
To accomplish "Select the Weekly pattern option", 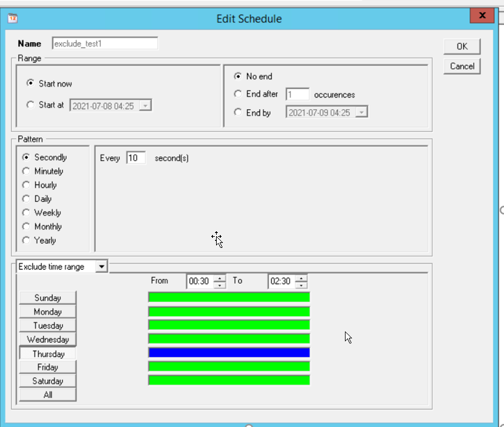I will tap(26, 213).
